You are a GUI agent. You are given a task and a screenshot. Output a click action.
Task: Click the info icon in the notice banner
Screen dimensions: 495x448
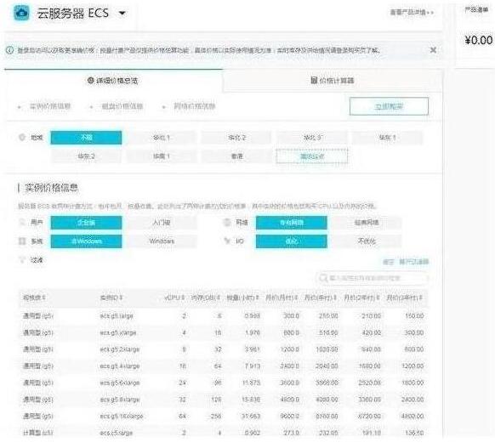(x=10, y=50)
